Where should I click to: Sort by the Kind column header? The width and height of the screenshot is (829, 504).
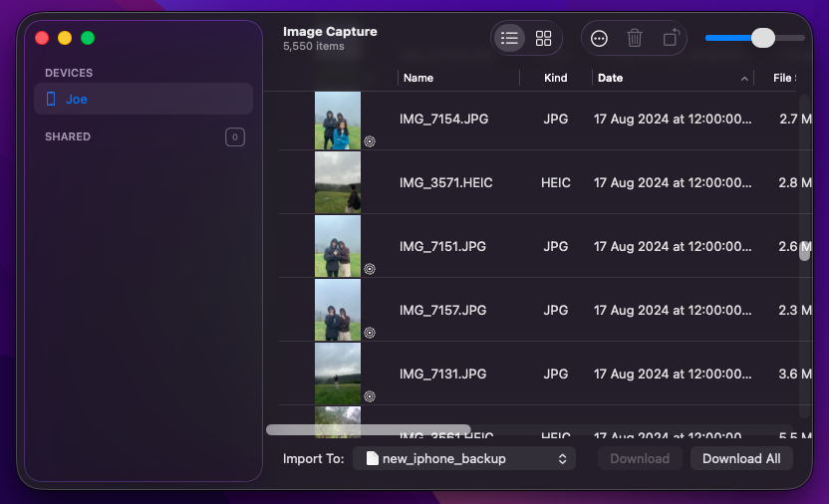(555, 78)
